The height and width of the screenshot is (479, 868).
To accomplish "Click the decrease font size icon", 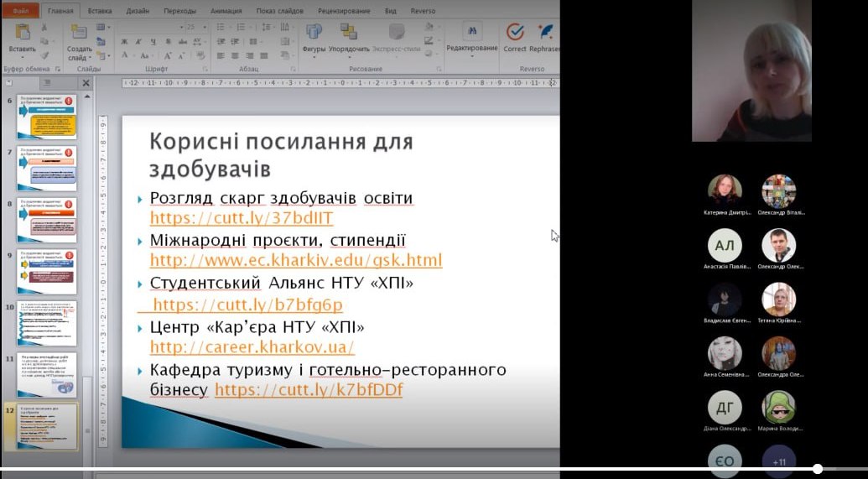I will tap(182, 55).
